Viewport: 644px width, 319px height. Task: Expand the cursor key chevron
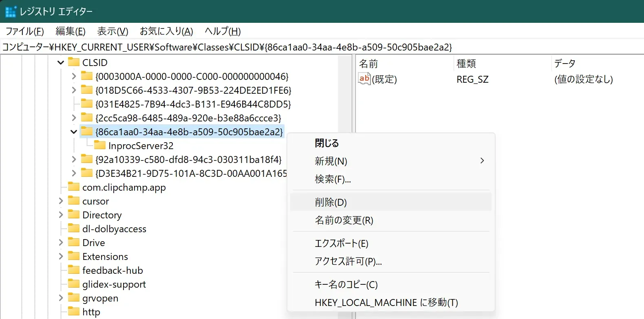(61, 201)
